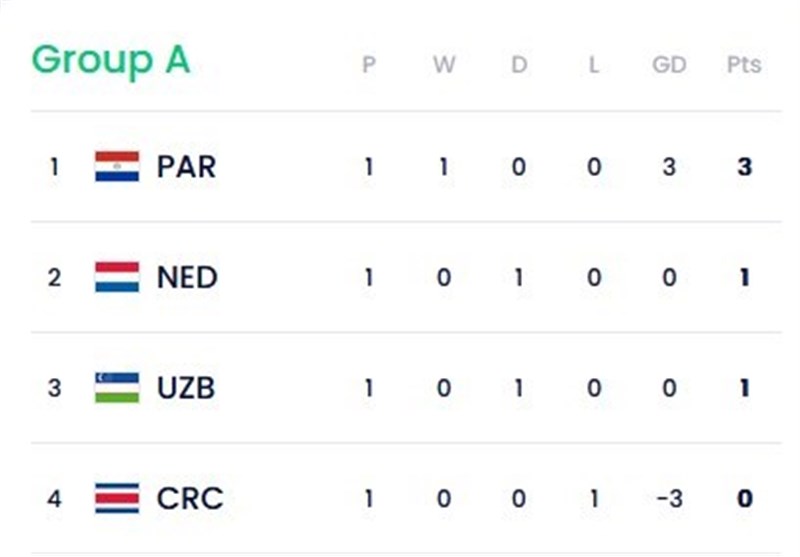The width and height of the screenshot is (800, 557).
Task: Click the GD column header
Action: (x=668, y=65)
